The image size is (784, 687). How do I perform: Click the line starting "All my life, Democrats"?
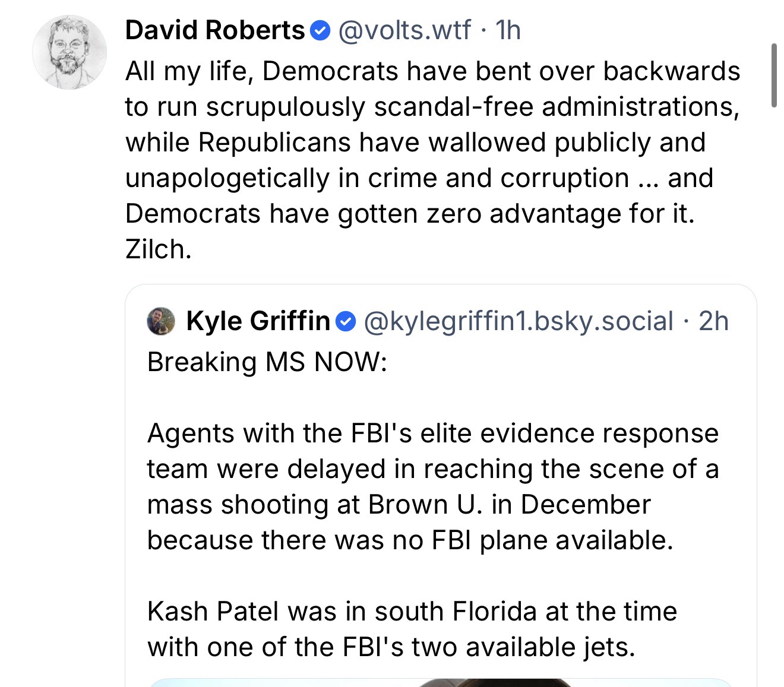point(432,71)
